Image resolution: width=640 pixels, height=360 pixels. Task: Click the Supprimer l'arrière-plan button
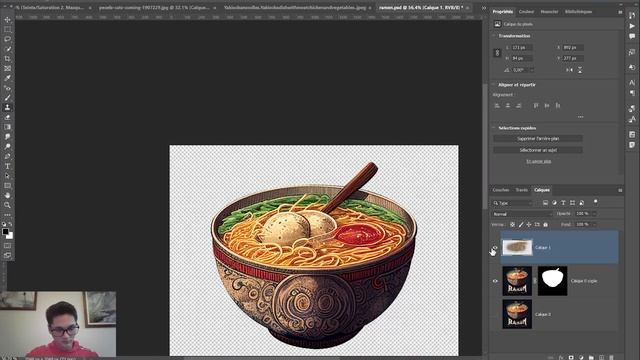[538, 139]
